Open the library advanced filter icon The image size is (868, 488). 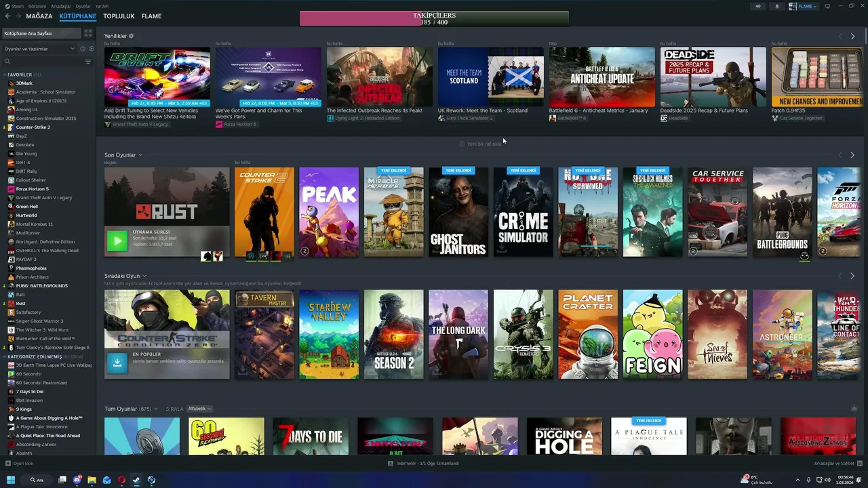point(87,62)
